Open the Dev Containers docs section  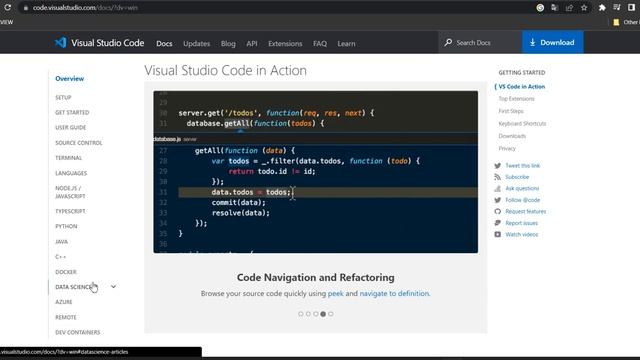coord(78,332)
